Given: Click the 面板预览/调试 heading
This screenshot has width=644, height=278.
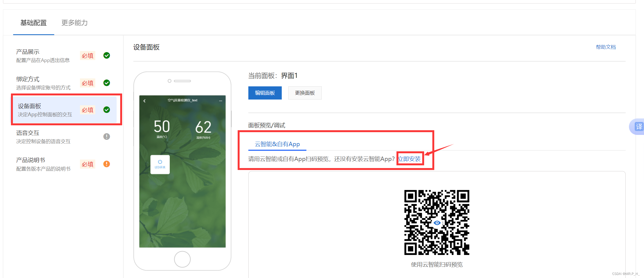Looking at the screenshot, I should 267,125.
